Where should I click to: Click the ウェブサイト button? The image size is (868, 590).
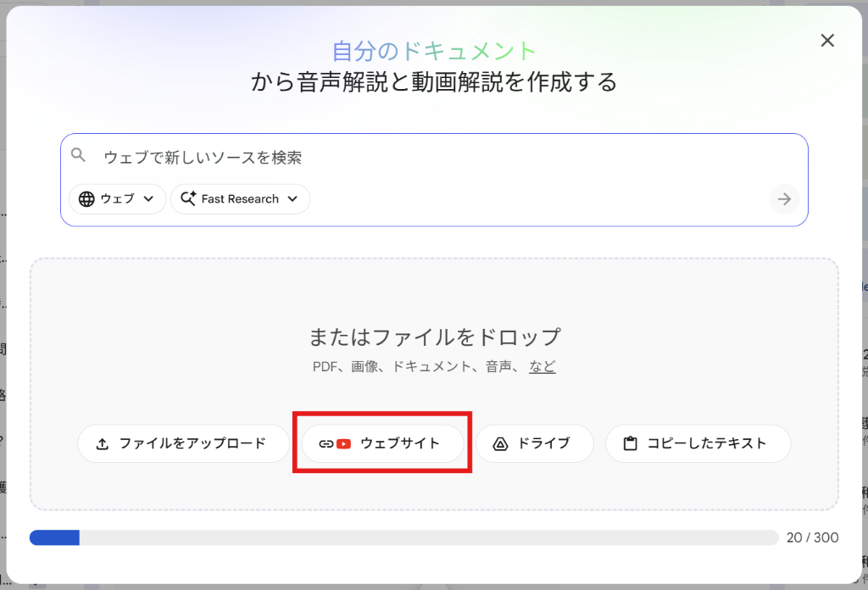(x=382, y=443)
